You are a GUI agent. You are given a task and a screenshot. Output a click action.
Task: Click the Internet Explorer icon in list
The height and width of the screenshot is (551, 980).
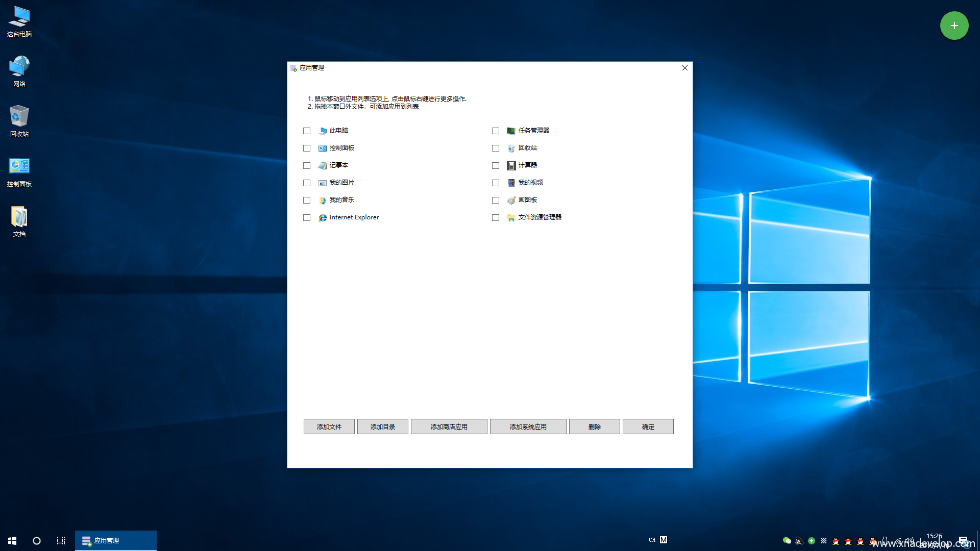(323, 218)
